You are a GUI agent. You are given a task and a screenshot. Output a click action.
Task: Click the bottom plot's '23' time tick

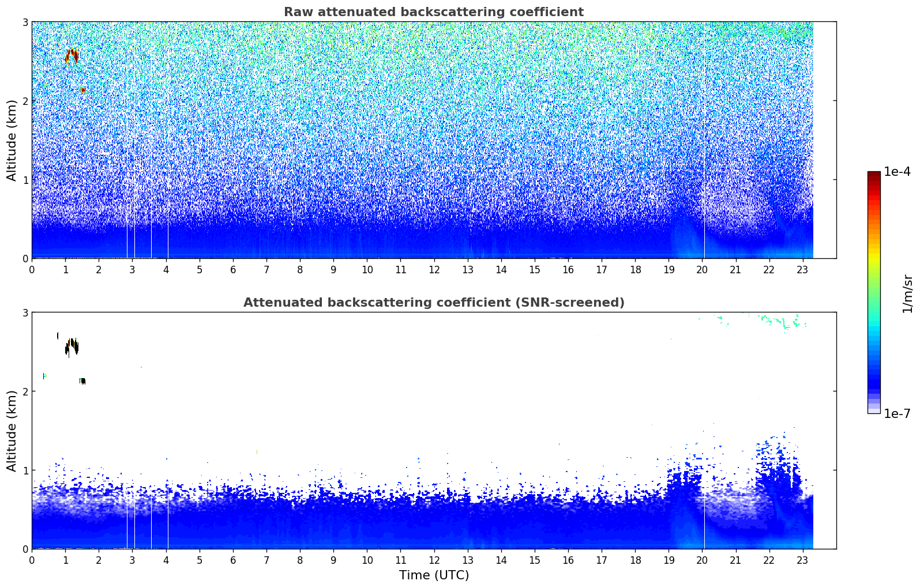pyautogui.click(x=803, y=560)
